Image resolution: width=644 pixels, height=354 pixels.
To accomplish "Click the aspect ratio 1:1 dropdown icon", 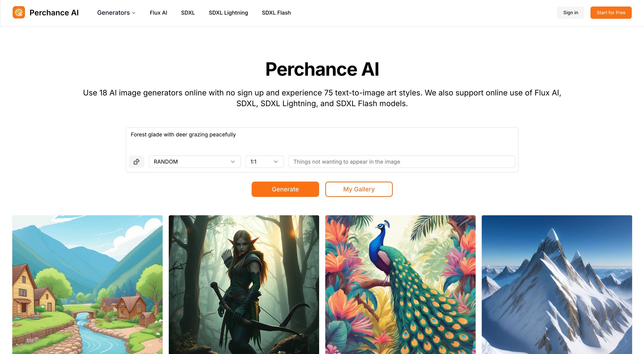I will click(x=276, y=161).
